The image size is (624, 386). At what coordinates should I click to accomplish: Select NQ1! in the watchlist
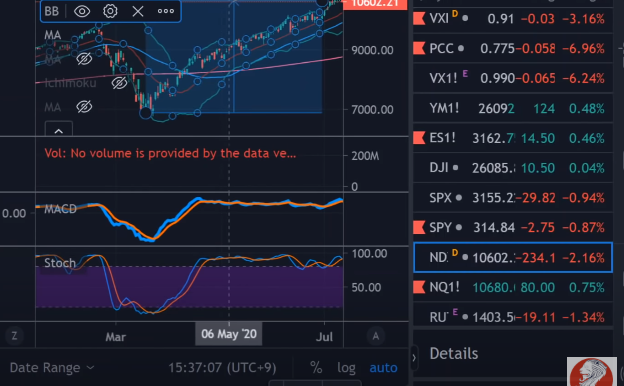[513, 287]
